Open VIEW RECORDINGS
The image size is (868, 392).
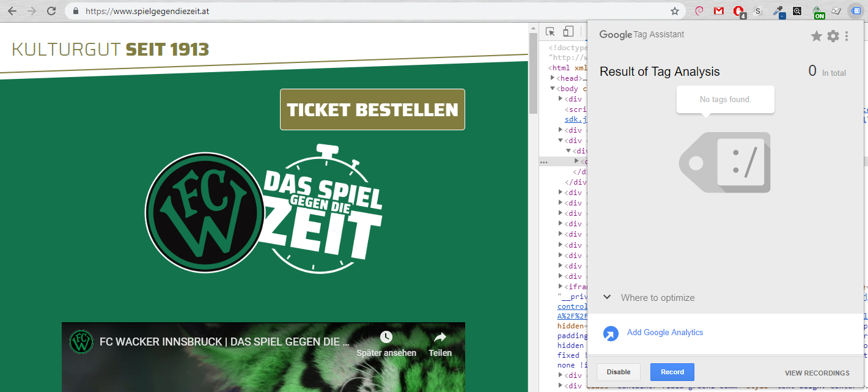817,373
